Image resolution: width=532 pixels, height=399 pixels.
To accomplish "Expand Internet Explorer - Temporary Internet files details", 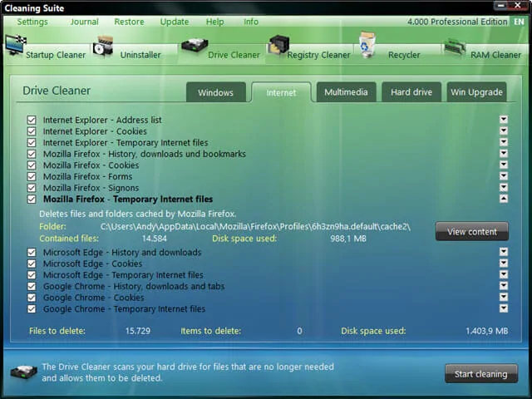I will 504,142.
